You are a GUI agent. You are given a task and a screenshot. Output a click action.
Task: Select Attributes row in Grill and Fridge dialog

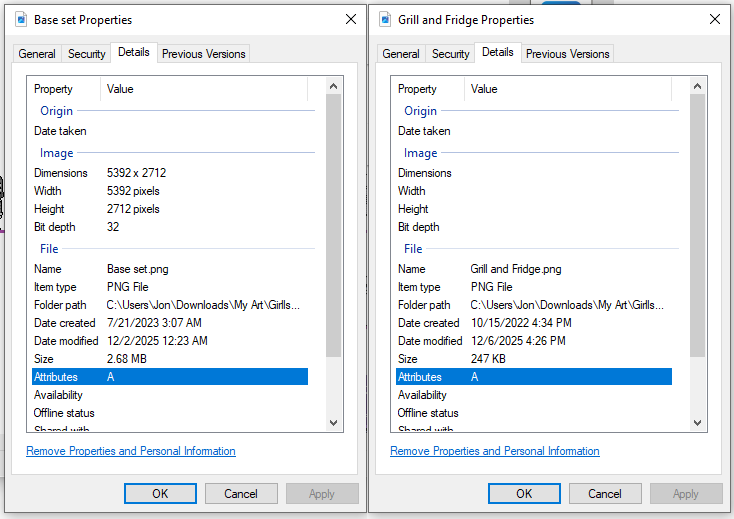[534, 377]
